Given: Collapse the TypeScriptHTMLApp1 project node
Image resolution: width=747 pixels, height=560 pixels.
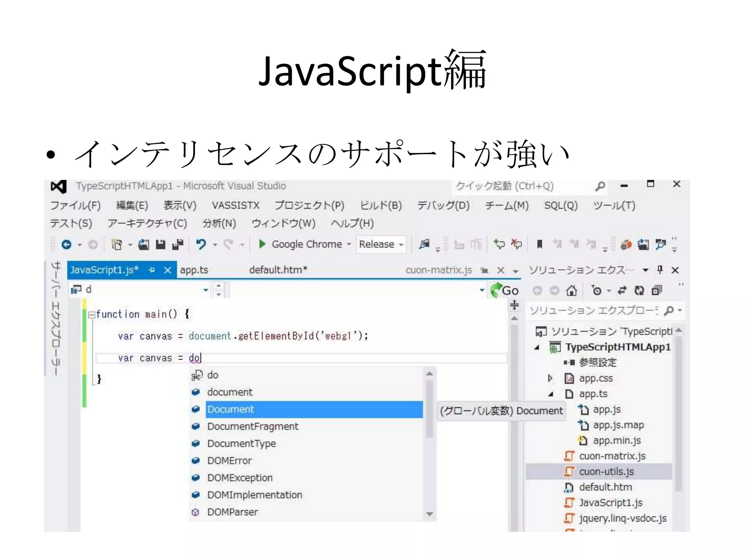Looking at the screenshot, I should click(537, 347).
